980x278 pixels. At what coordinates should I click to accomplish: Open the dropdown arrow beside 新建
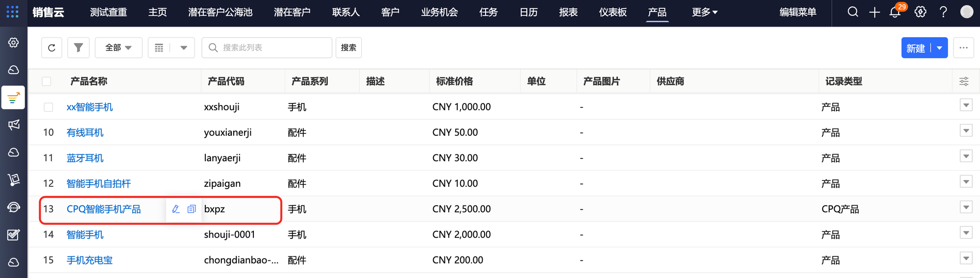(939, 48)
